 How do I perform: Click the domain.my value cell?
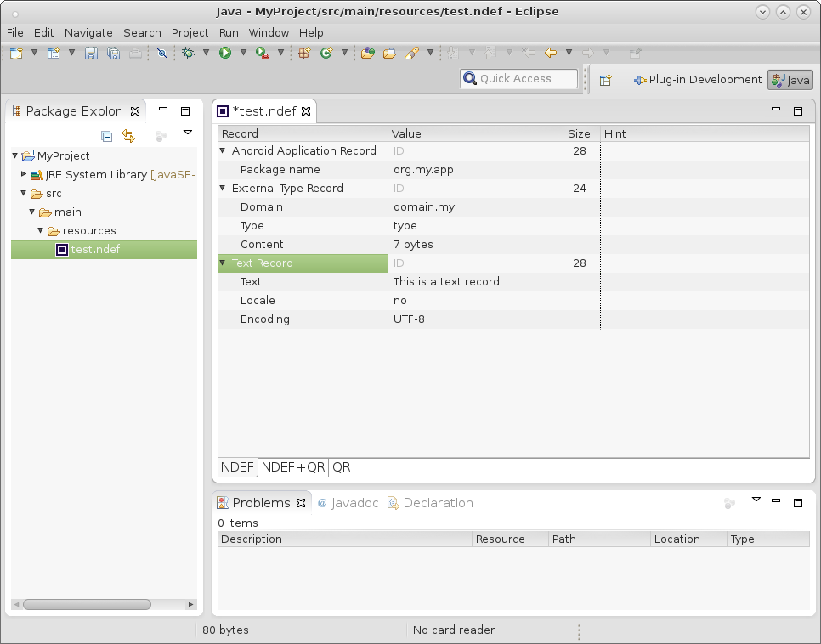pos(424,206)
